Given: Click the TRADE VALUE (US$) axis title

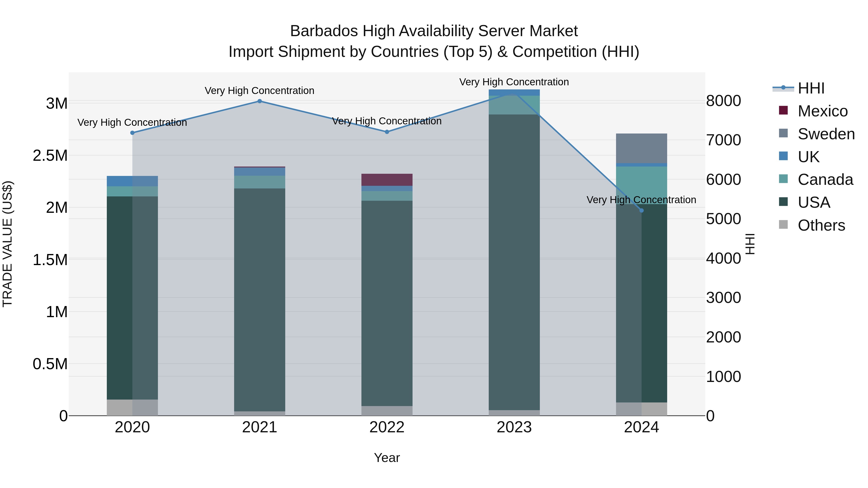Looking at the screenshot, I should pos(7,244).
